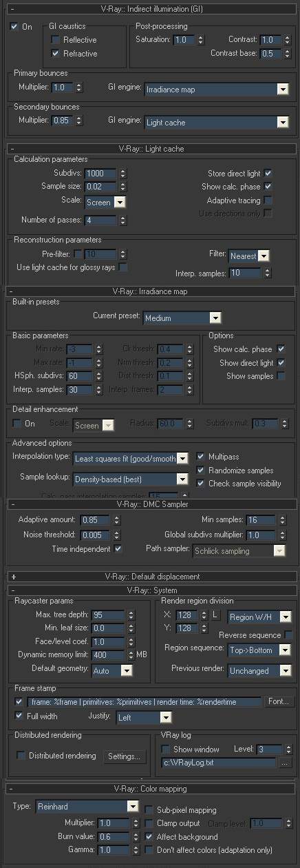Click the frame stamp text field

(x=144, y=702)
